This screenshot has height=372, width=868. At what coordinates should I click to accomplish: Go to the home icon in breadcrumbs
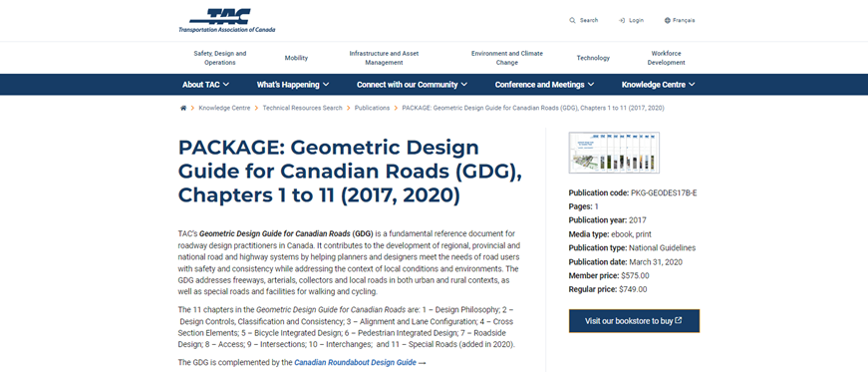coord(183,108)
